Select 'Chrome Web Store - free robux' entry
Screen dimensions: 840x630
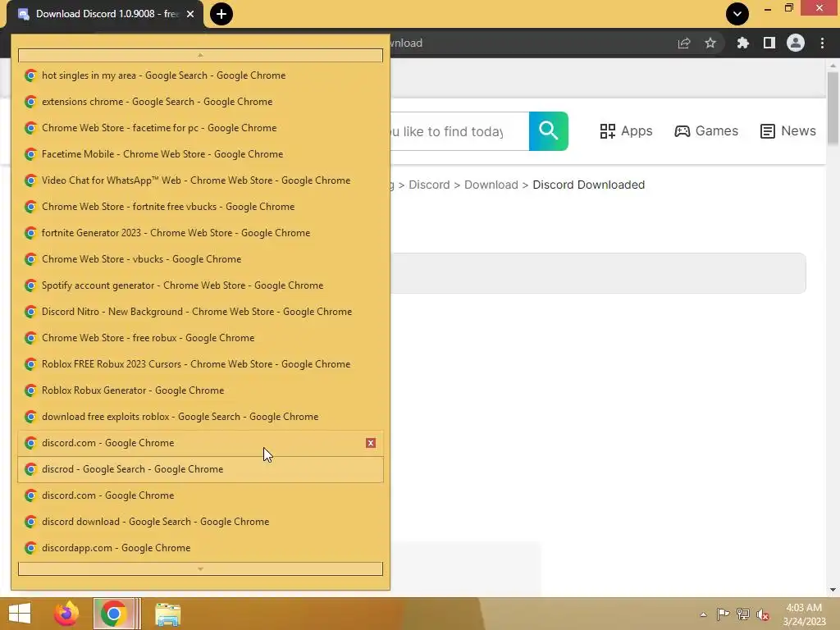[200, 338]
